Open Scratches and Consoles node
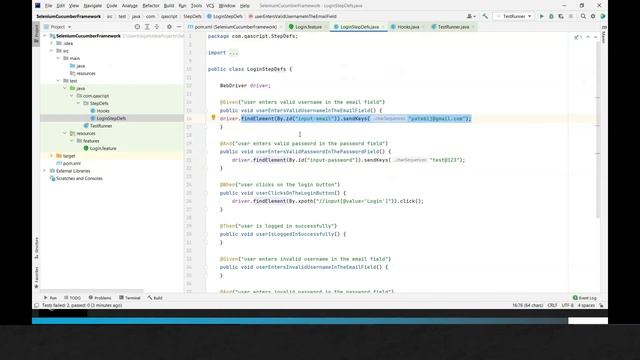The image size is (640, 360). (x=76, y=178)
